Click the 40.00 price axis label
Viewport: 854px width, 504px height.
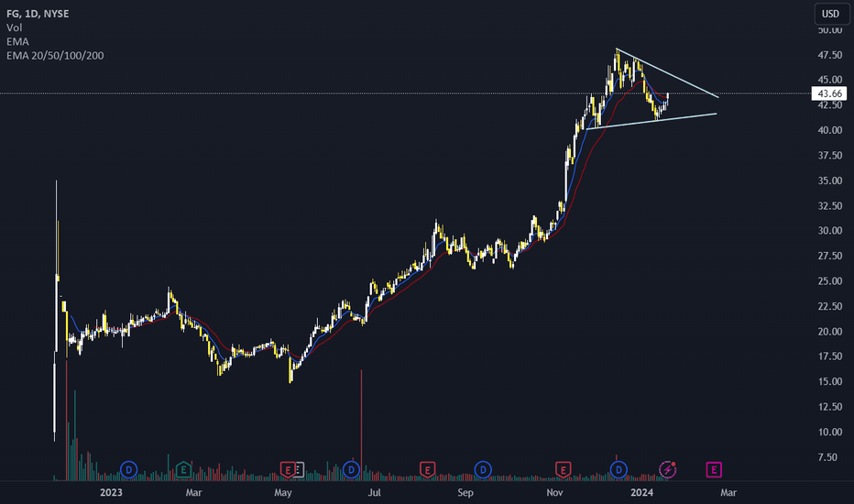click(x=830, y=130)
